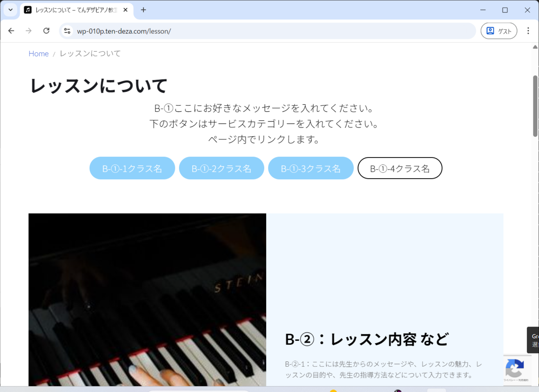
Task: Close the レッスンについて tab
Action: [125, 10]
